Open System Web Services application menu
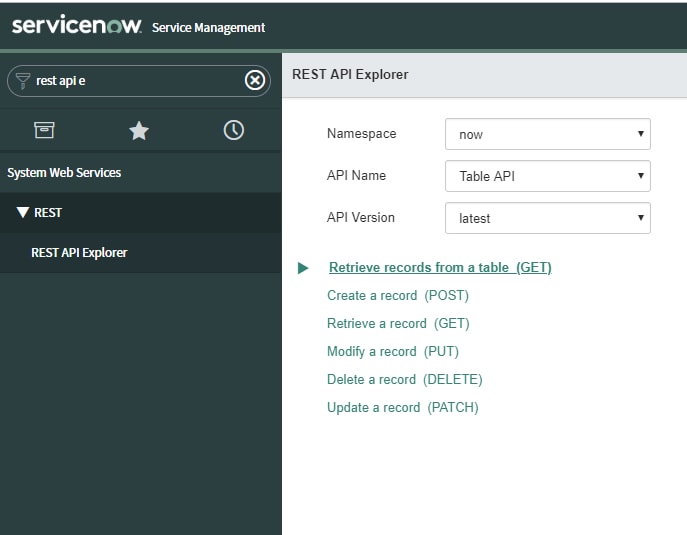This screenshot has width=687, height=535. [x=64, y=173]
